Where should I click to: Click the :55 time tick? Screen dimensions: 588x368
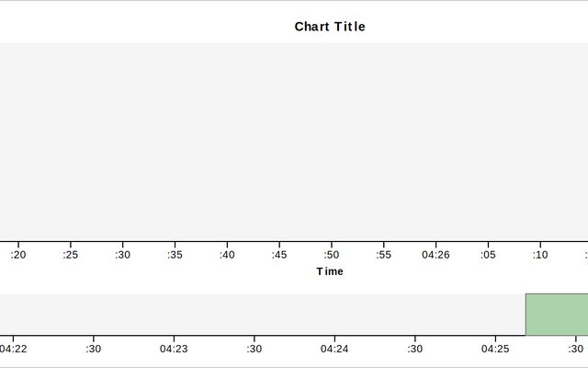pos(383,255)
